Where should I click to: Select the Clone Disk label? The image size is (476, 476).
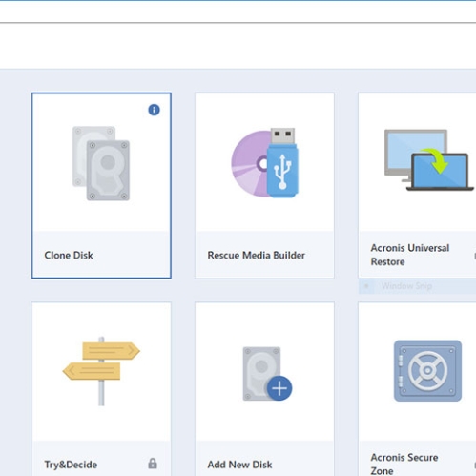coord(69,255)
